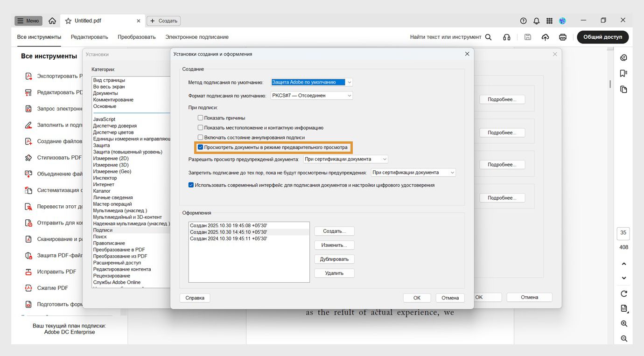Open the Сжатие PDF tool
The height and width of the screenshot is (356, 644).
[53, 288]
